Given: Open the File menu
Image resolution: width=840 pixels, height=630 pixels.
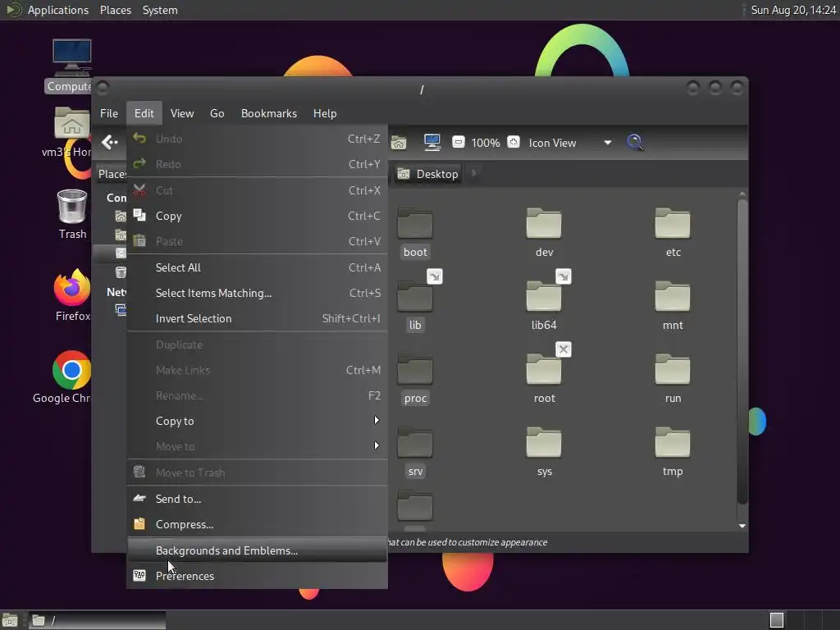Looking at the screenshot, I should [109, 113].
